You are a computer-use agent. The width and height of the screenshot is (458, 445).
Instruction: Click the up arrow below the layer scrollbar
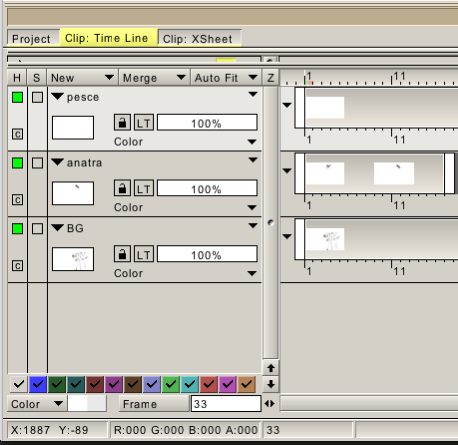[x=271, y=368]
